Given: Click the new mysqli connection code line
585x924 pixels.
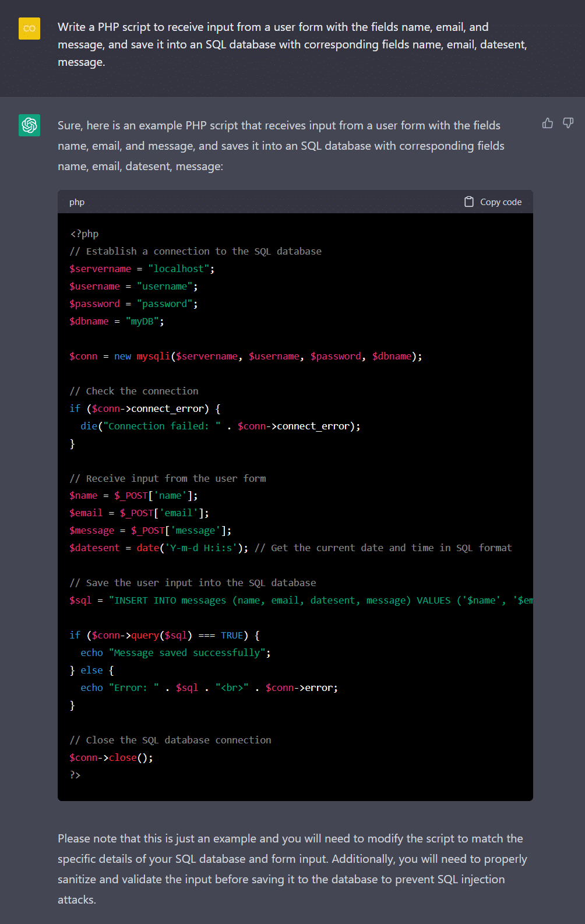Looking at the screenshot, I should [x=245, y=356].
